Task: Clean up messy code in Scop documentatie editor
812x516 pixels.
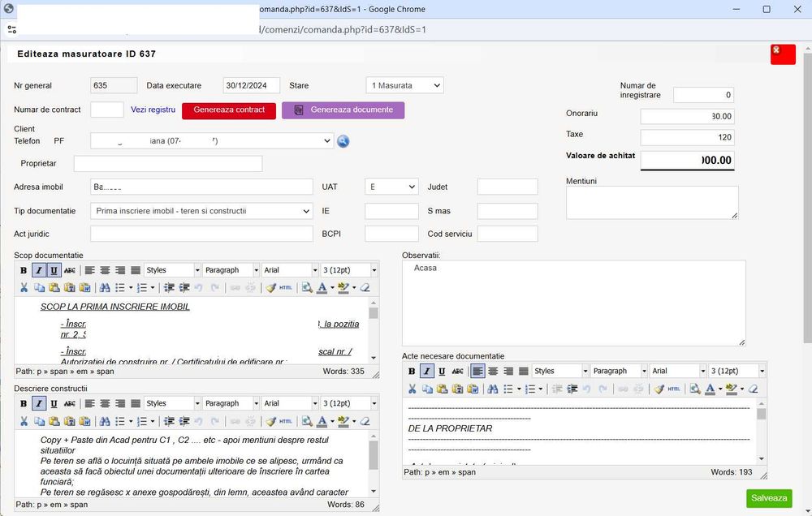Action: click(x=271, y=288)
